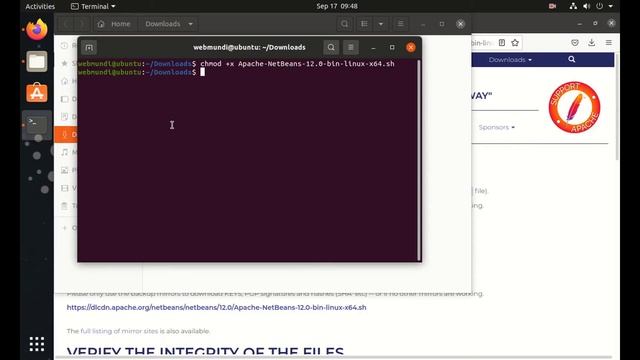Open network status in system tray
This screenshot has height=360, width=640.
point(573,7)
